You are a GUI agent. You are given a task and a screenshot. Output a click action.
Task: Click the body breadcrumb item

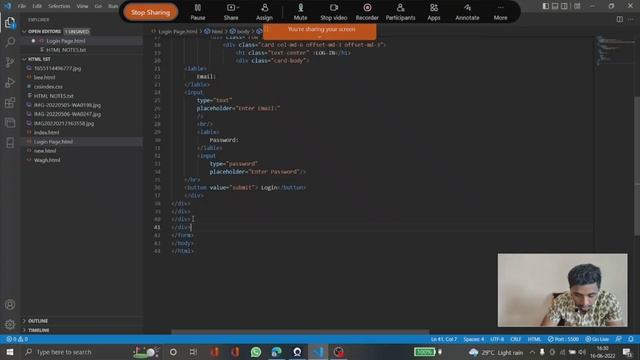pyautogui.click(x=240, y=31)
